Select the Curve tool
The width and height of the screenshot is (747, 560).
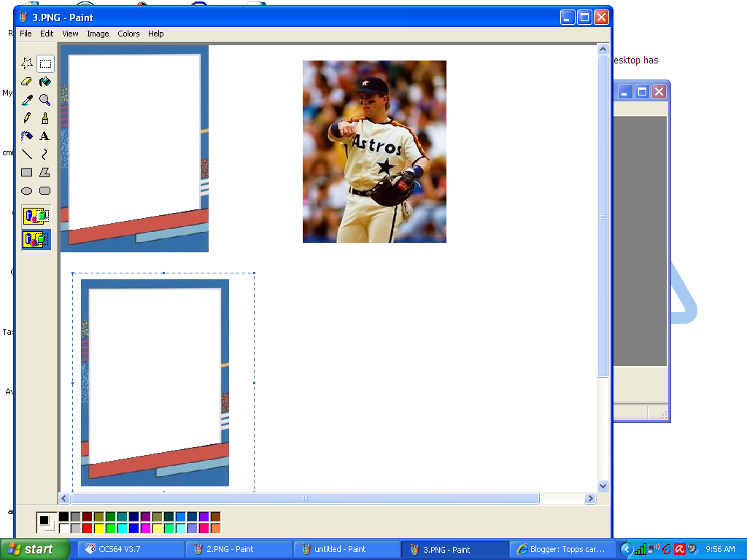(45, 154)
